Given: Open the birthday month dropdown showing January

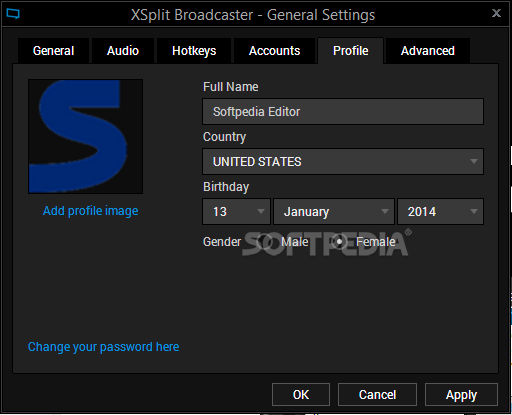Looking at the screenshot, I should tap(334, 212).
